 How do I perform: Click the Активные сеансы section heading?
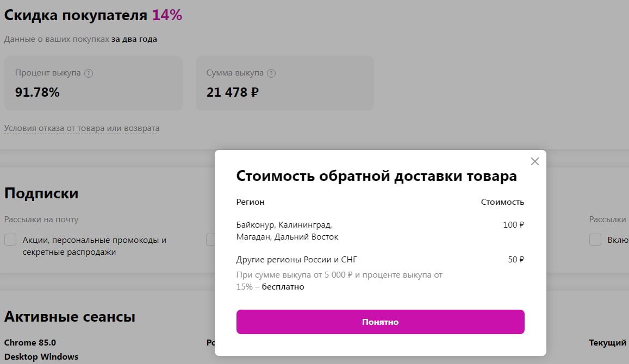(x=70, y=317)
